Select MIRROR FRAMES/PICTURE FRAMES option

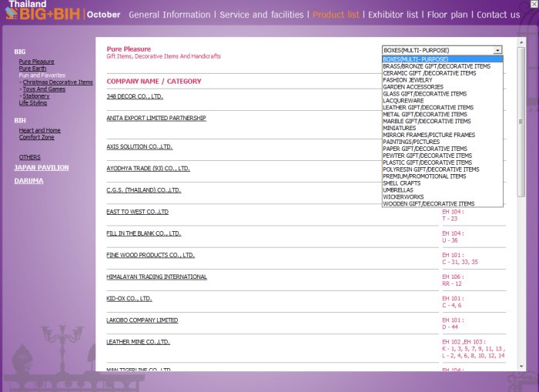click(443, 135)
